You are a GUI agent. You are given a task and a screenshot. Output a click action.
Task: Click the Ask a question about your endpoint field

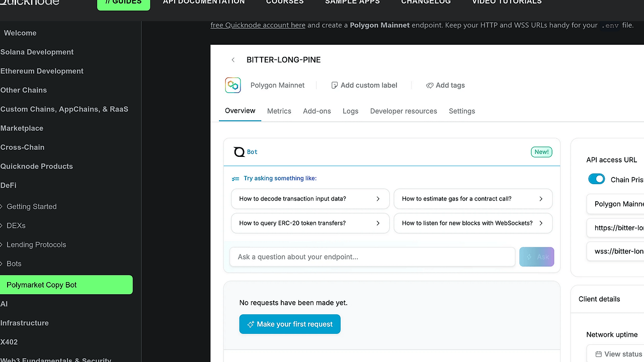[x=372, y=257]
